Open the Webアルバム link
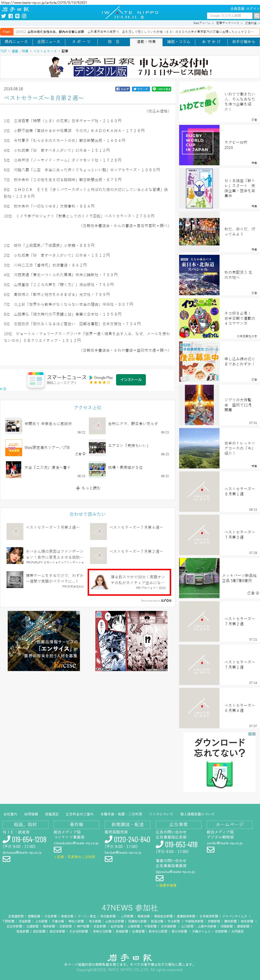The height and width of the screenshot is (980, 260). coord(202,23)
